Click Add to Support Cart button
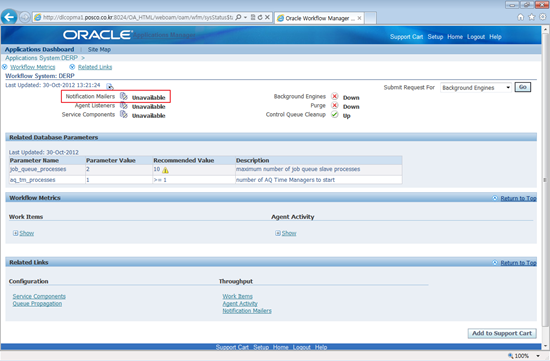Screen dimensions: 550x361 pyautogui.click(x=502, y=333)
